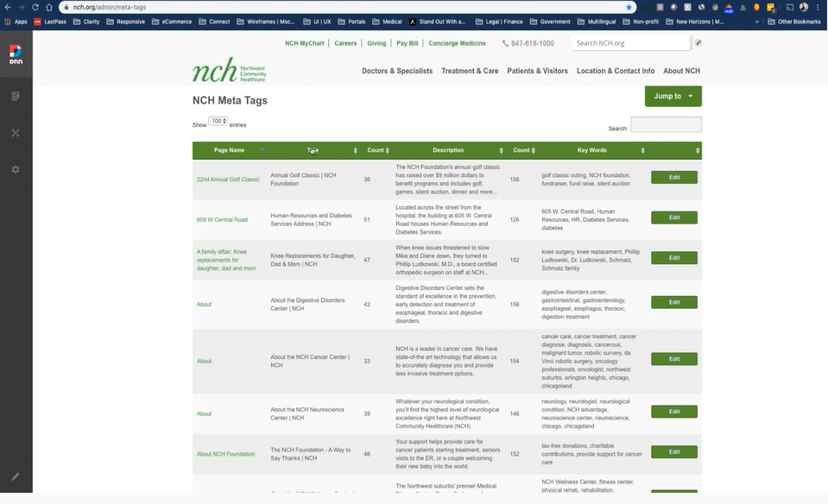Reload the page with the browser refresh icon

click(x=35, y=7)
